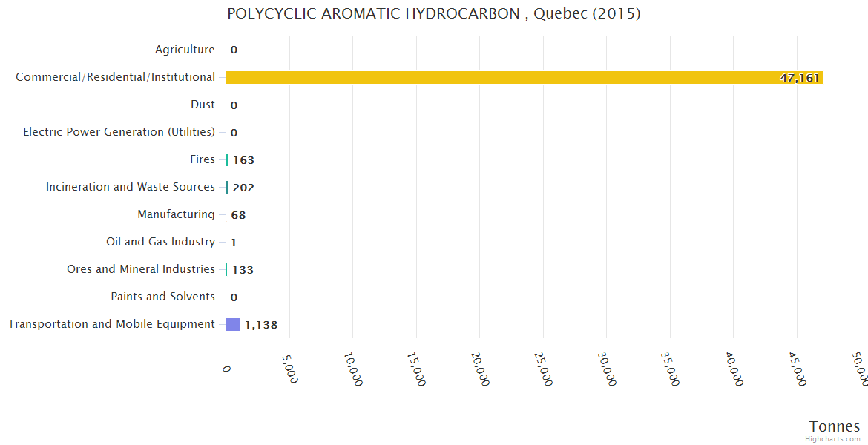
Task: Click the chart title text
Action: coord(433,13)
